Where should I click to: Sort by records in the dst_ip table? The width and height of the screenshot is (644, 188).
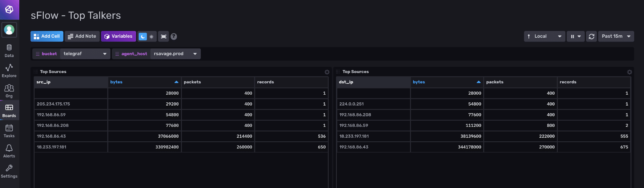(x=594, y=82)
